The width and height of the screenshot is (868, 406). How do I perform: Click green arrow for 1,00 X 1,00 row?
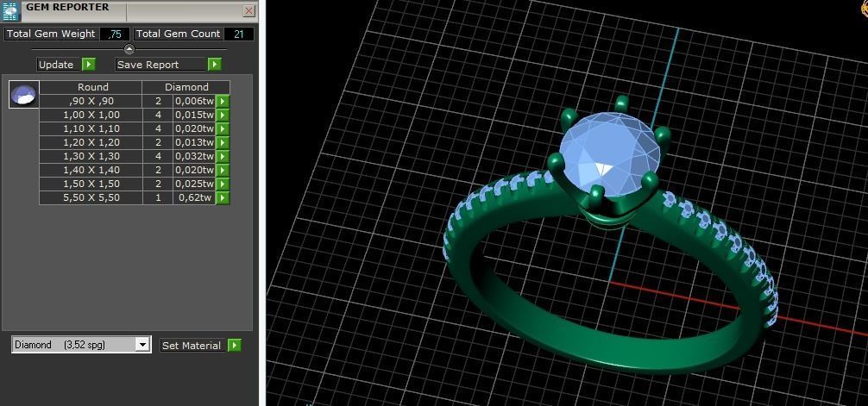click(x=223, y=115)
